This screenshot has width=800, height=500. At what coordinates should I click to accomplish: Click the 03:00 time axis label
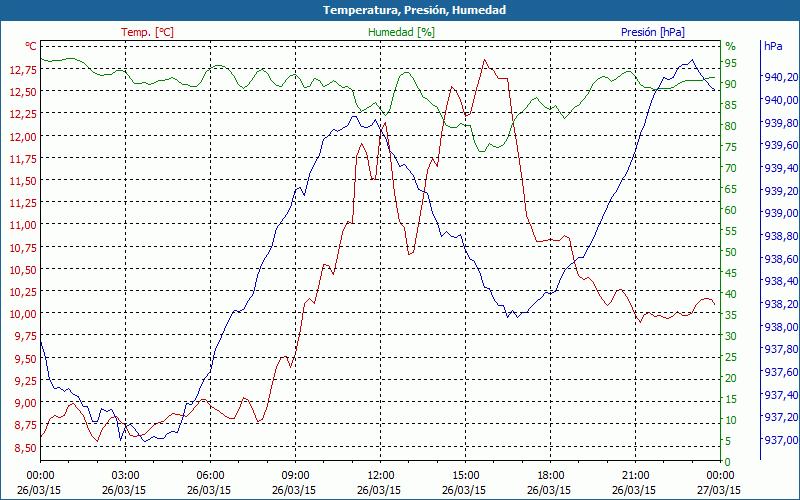125,476
